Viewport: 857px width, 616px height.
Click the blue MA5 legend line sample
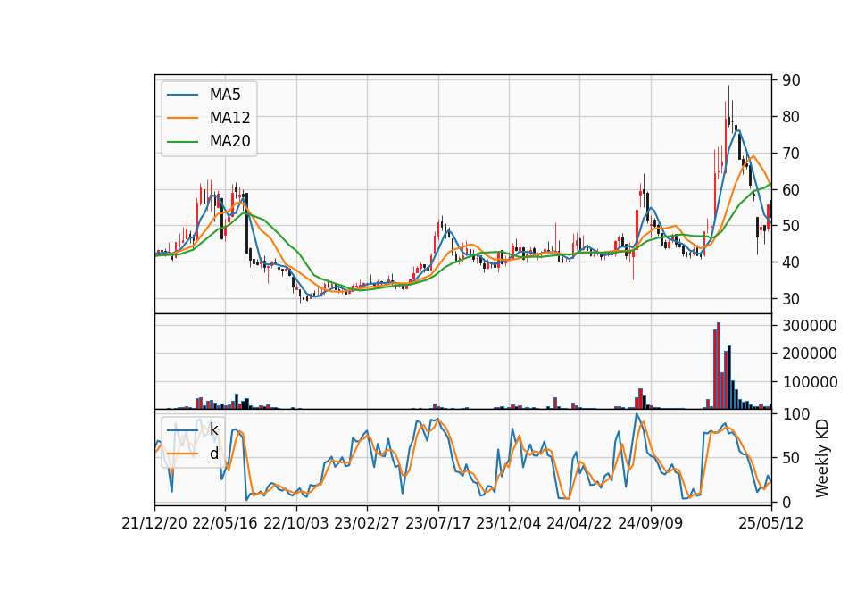coord(182,95)
